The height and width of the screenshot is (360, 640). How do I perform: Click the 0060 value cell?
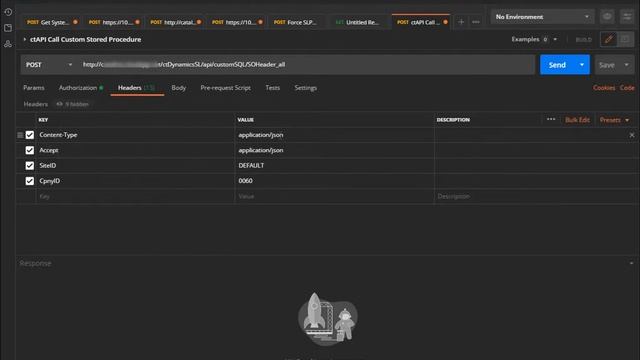pos(335,181)
